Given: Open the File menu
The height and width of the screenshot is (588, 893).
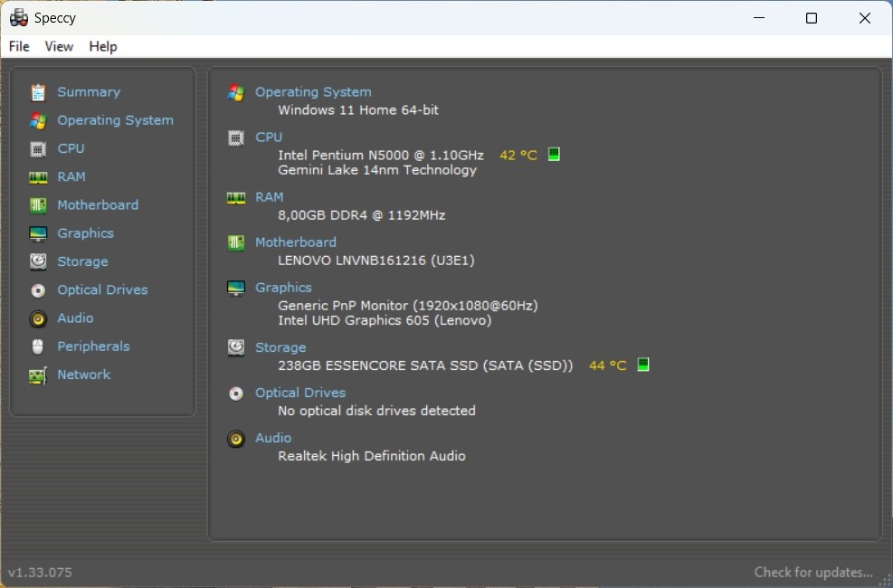Looking at the screenshot, I should point(17,46).
